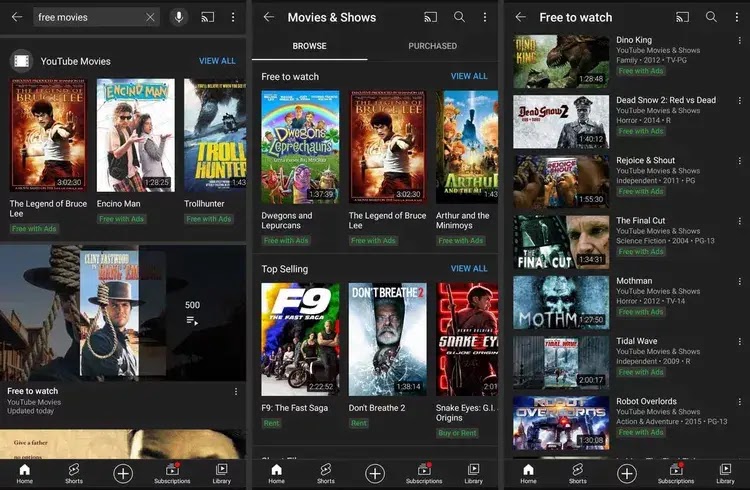Open options menu for Mothman
Image resolution: width=750 pixels, height=490 pixels.
tap(739, 282)
